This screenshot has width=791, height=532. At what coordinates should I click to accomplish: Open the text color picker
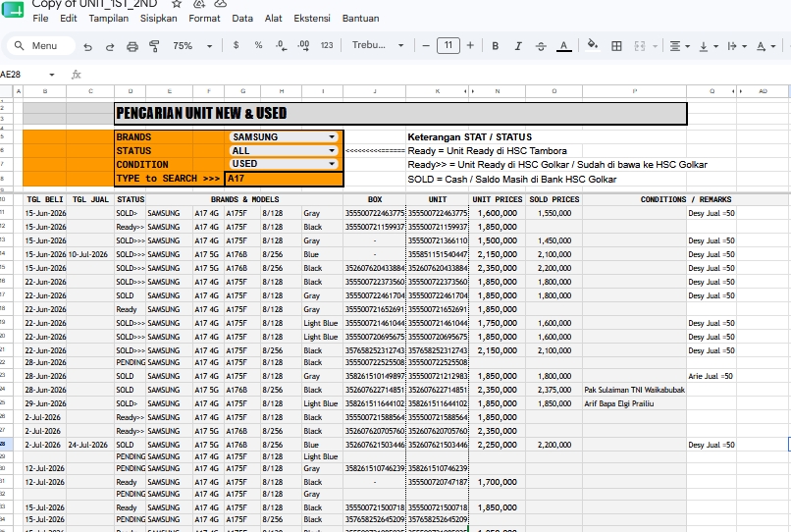(x=563, y=46)
